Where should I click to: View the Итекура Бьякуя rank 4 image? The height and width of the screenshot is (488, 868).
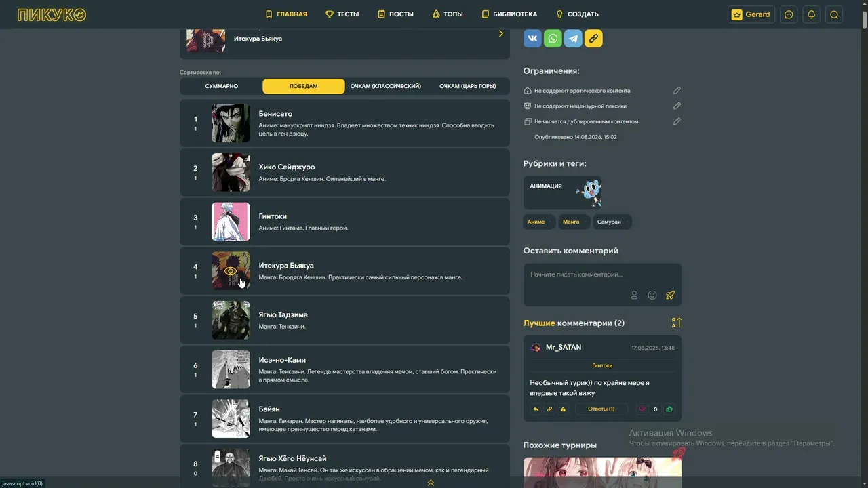pyautogui.click(x=231, y=271)
